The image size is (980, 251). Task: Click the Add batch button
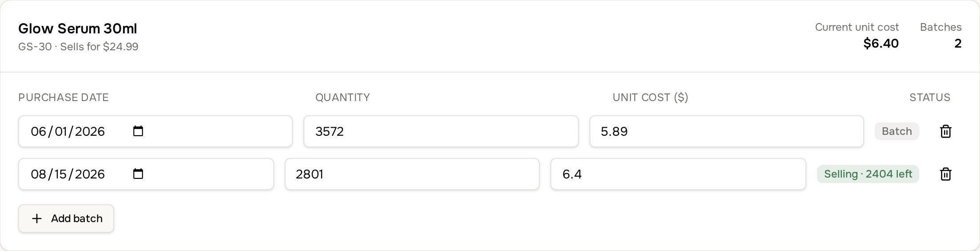[66, 219]
